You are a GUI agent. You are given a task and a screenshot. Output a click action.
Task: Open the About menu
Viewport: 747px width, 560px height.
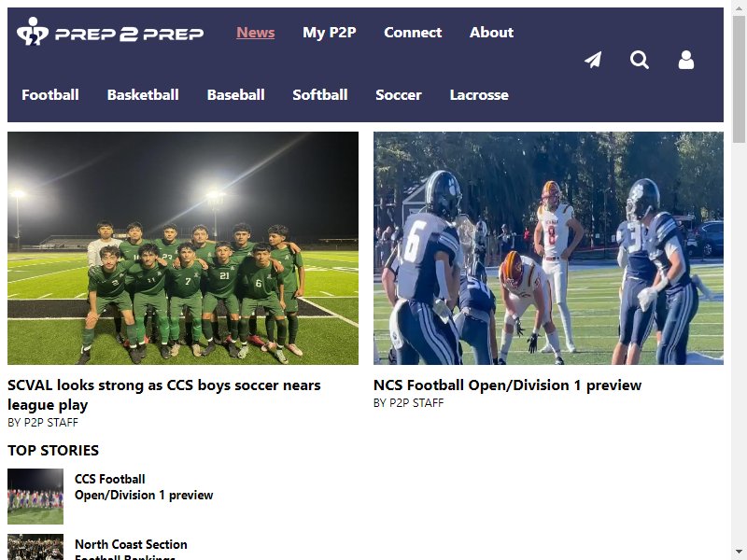[491, 33]
